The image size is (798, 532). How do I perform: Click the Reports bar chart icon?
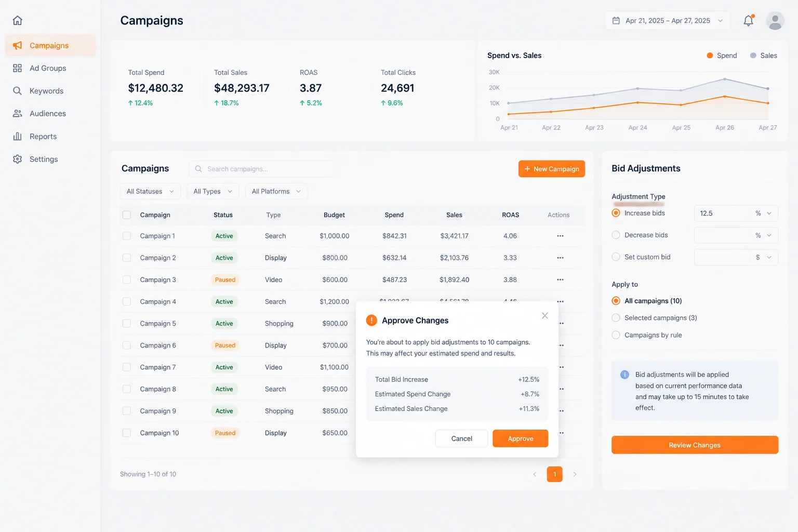pyautogui.click(x=17, y=136)
